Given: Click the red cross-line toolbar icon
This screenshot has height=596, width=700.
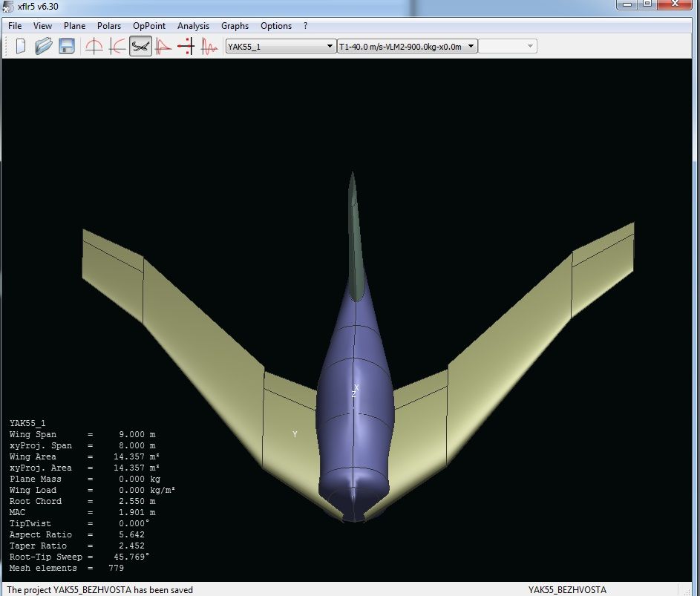Looking at the screenshot, I should 186,46.
